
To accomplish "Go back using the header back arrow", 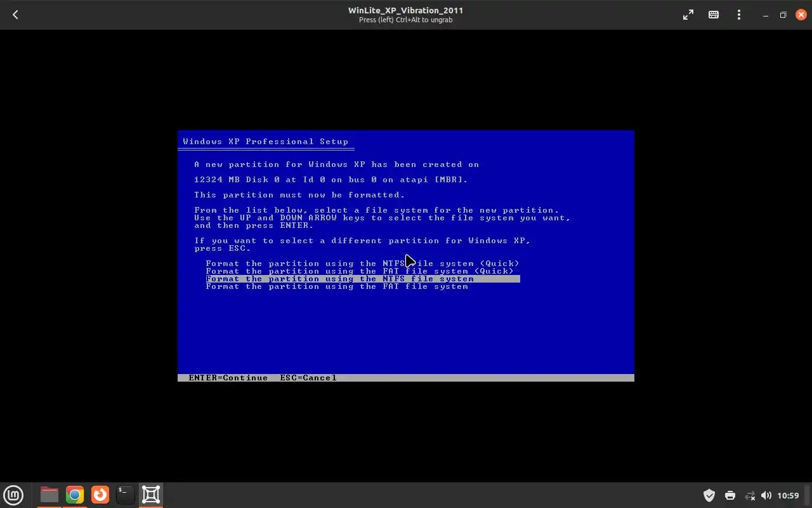I will pos(15,15).
